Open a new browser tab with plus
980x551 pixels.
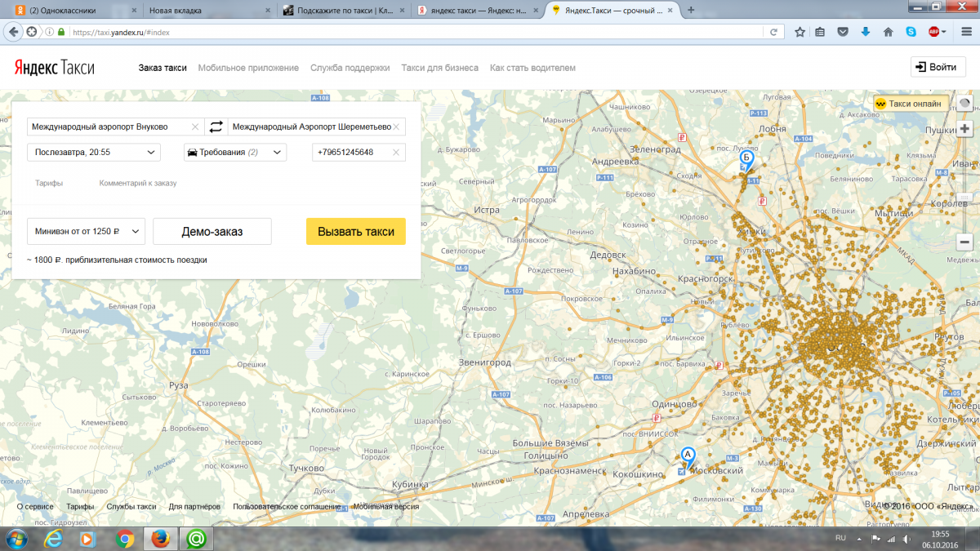(x=691, y=10)
